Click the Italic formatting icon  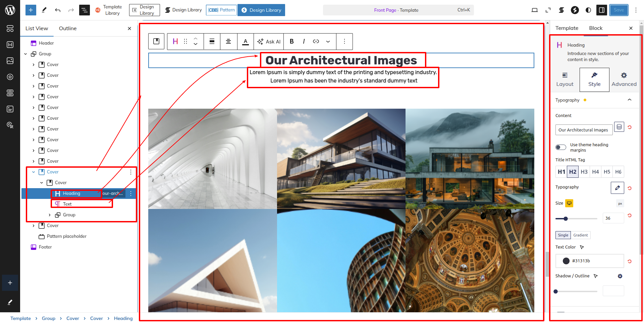coord(304,41)
